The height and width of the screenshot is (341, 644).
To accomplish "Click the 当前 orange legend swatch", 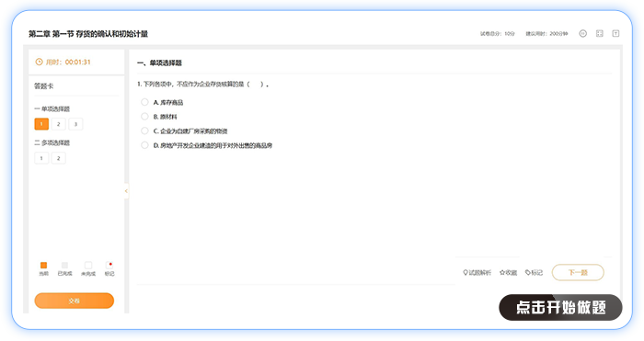I will (43, 265).
